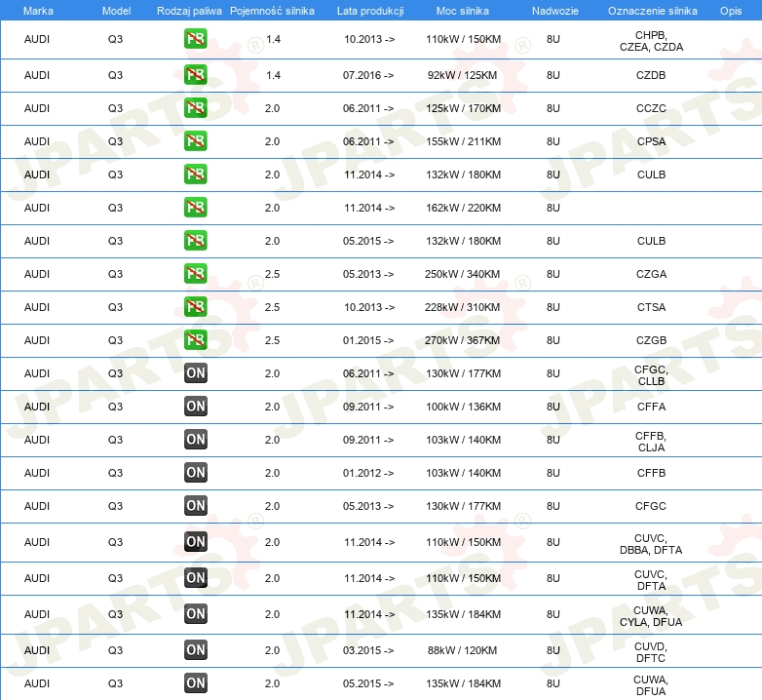The image size is (762, 700).
Task: Click the Moc silnika column header
Action: click(x=463, y=11)
